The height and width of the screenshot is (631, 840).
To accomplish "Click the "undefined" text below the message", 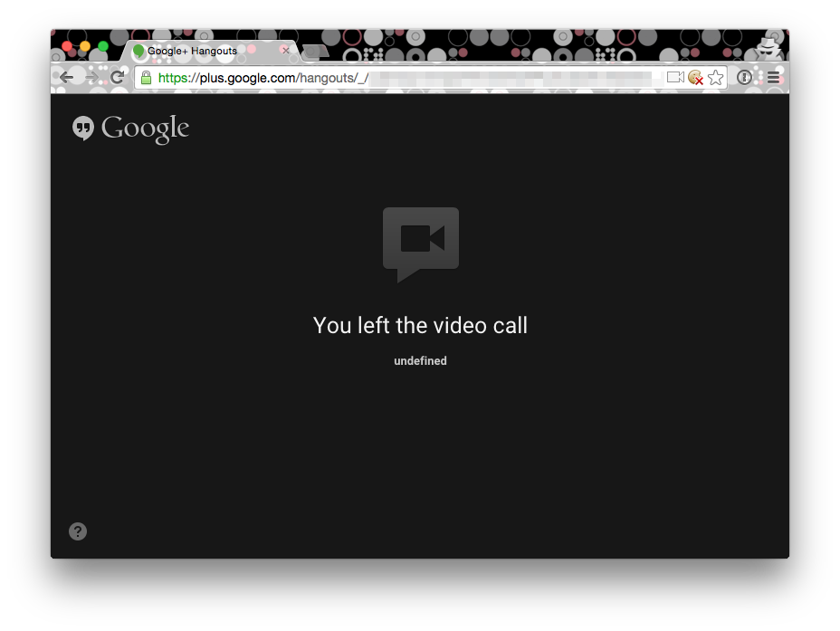I will (420, 361).
